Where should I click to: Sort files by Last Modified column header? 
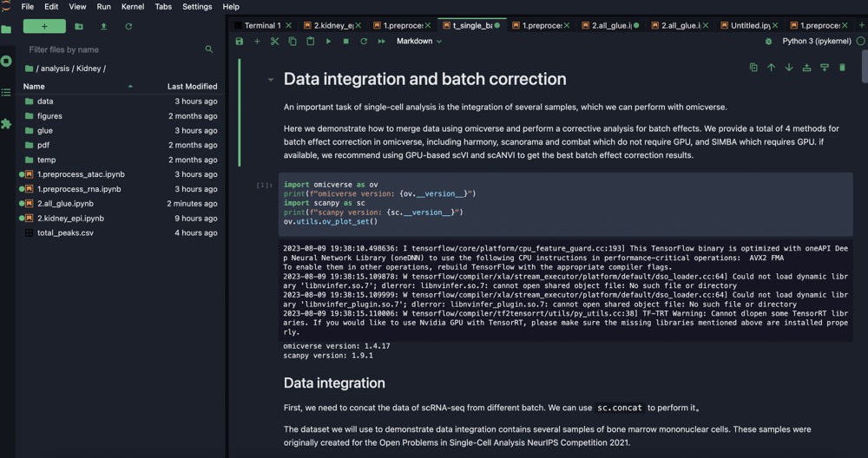(192, 86)
